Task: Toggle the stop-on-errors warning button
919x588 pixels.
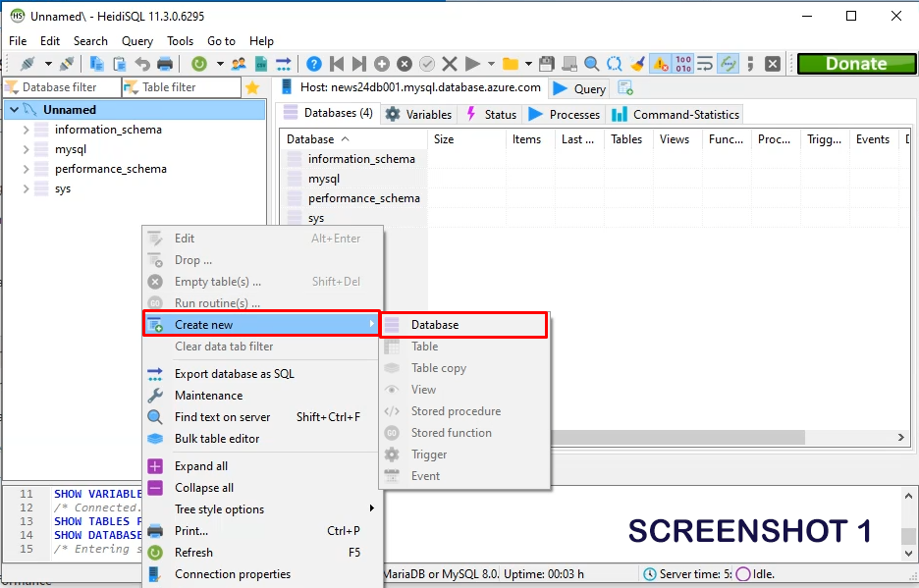Action: coord(660,64)
